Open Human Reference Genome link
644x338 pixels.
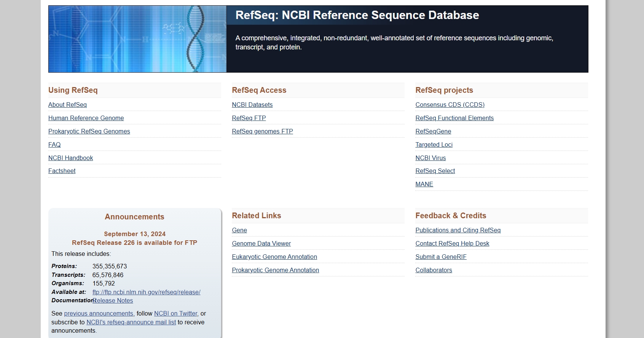[x=86, y=118]
